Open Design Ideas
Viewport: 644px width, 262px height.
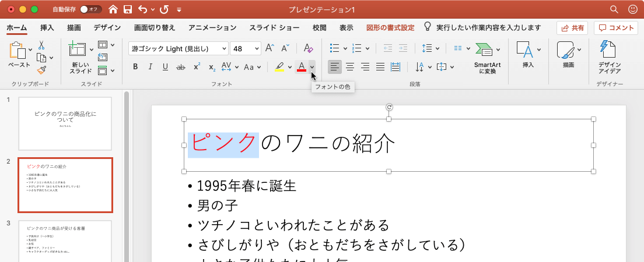point(610,56)
